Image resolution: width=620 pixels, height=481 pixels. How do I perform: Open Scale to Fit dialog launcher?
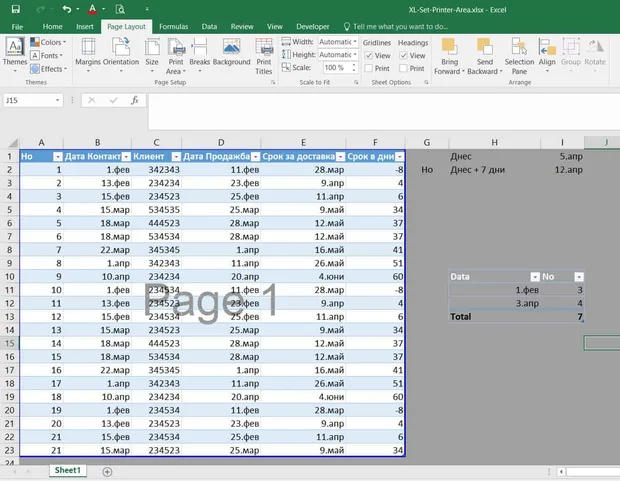(356, 82)
